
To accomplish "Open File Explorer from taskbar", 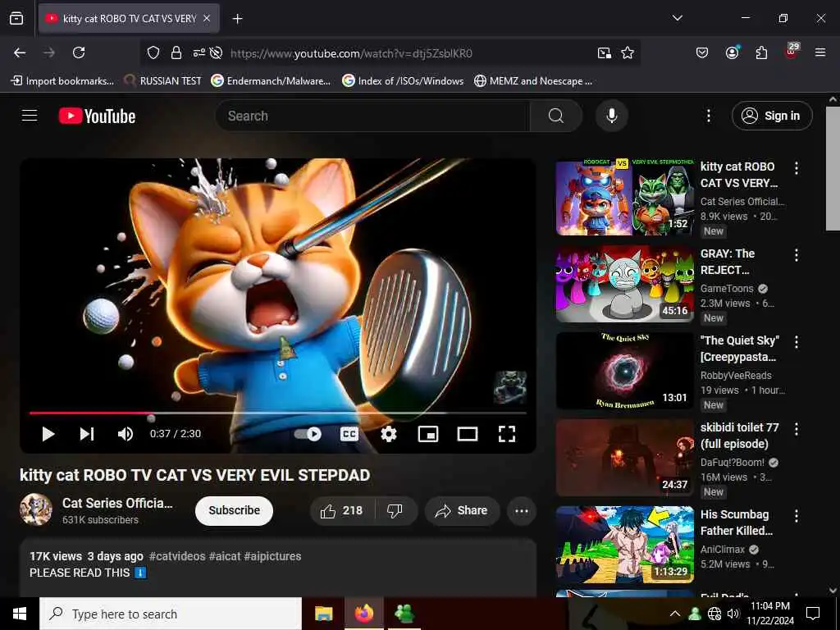I will (x=323, y=614).
